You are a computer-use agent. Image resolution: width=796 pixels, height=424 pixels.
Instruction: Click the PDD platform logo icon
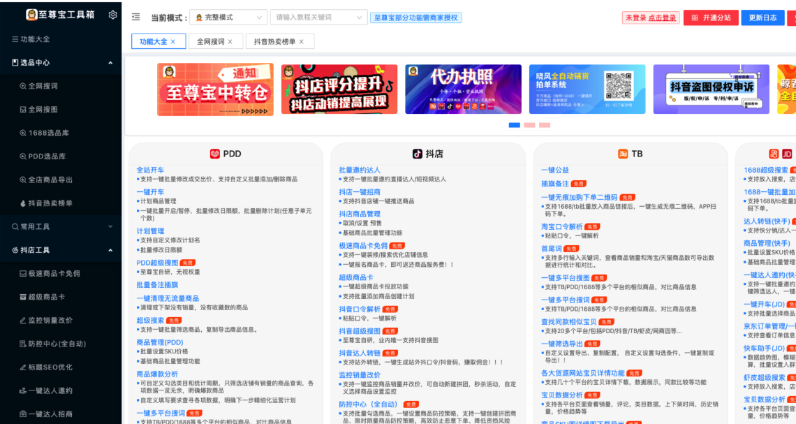[x=215, y=153]
